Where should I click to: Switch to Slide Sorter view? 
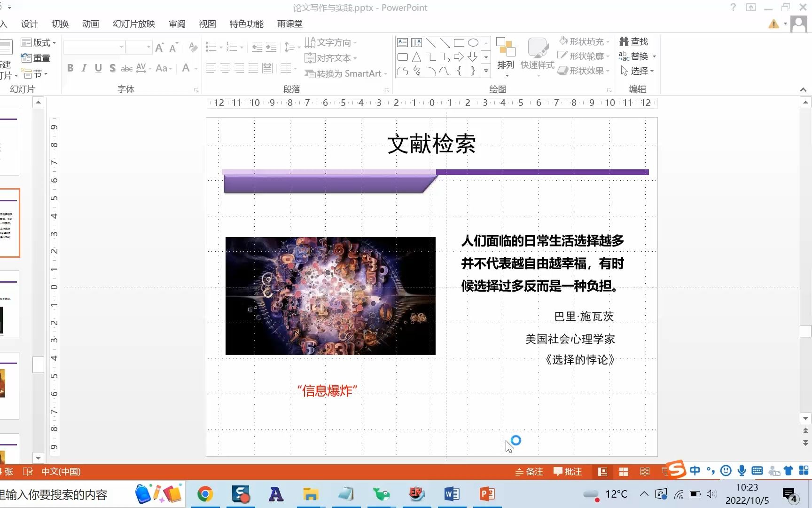(x=624, y=471)
